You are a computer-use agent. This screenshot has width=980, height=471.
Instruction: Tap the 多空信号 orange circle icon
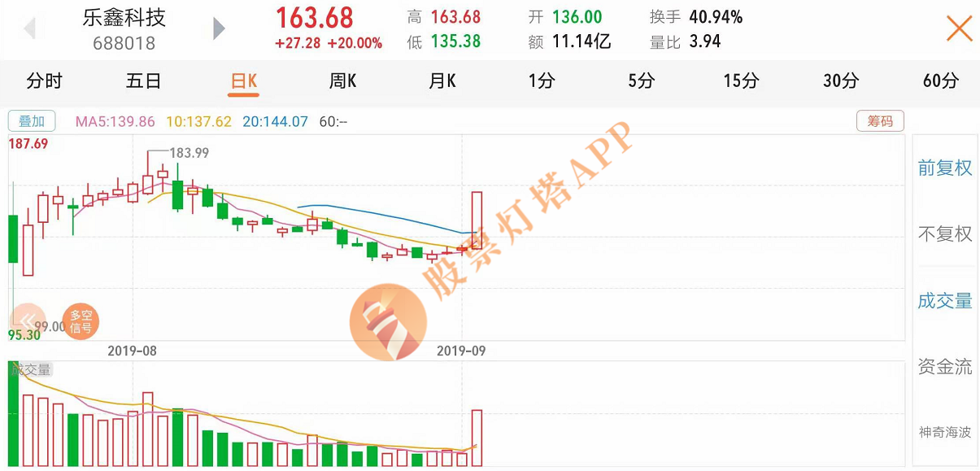[81, 321]
